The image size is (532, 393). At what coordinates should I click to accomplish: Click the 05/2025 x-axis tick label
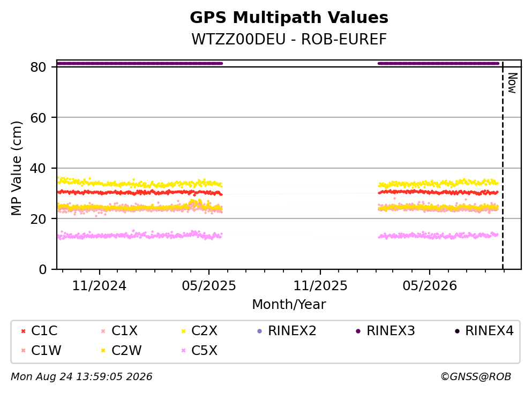pyautogui.click(x=208, y=286)
